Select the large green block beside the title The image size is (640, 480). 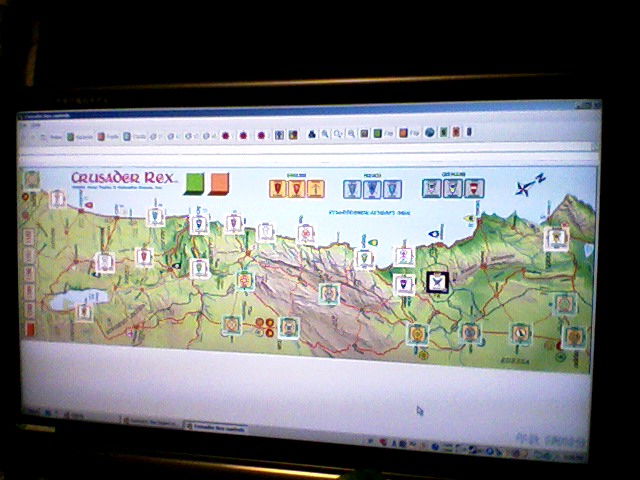193,184
